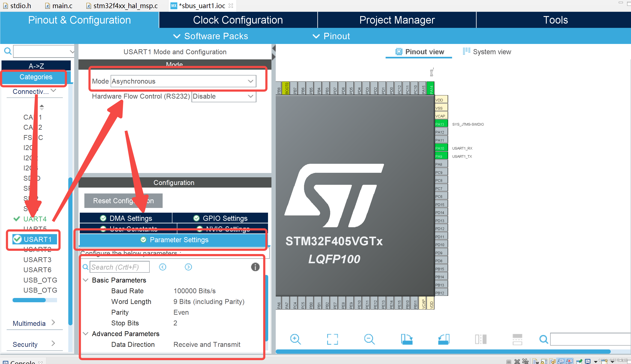
Task: Click the rotate icon beside the horizontal flip icon
Action: point(443,339)
